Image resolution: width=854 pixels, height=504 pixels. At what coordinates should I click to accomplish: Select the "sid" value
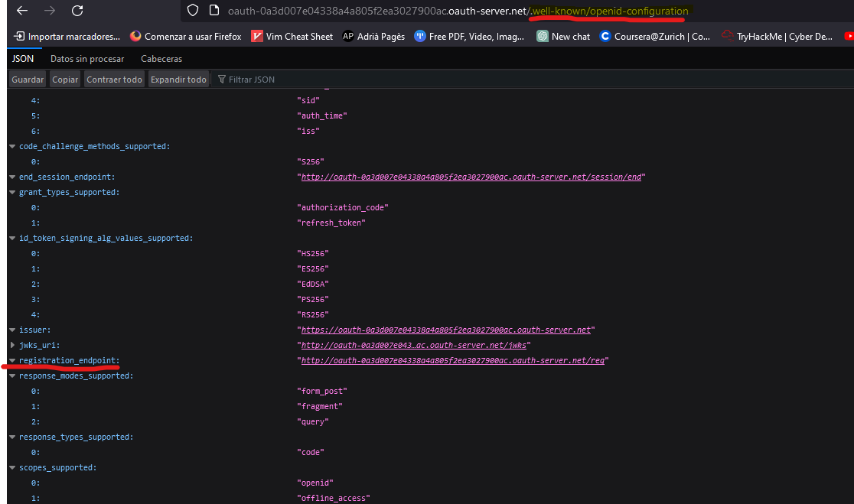tap(308, 100)
